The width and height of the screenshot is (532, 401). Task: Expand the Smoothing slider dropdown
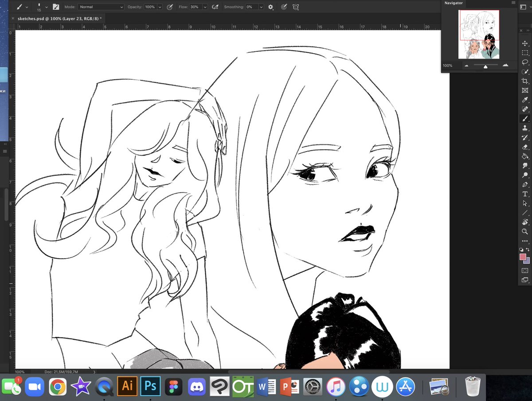[x=261, y=7]
